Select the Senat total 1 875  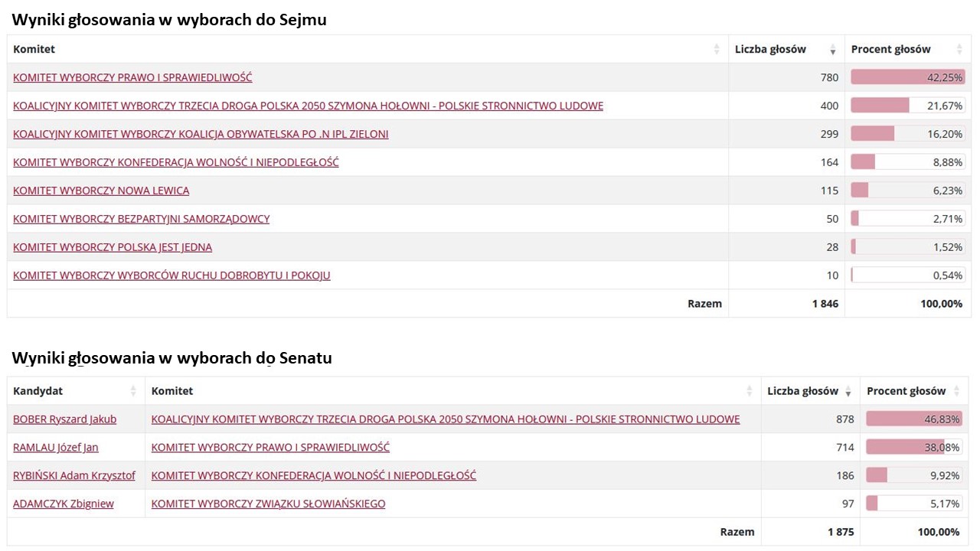(x=841, y=532)
